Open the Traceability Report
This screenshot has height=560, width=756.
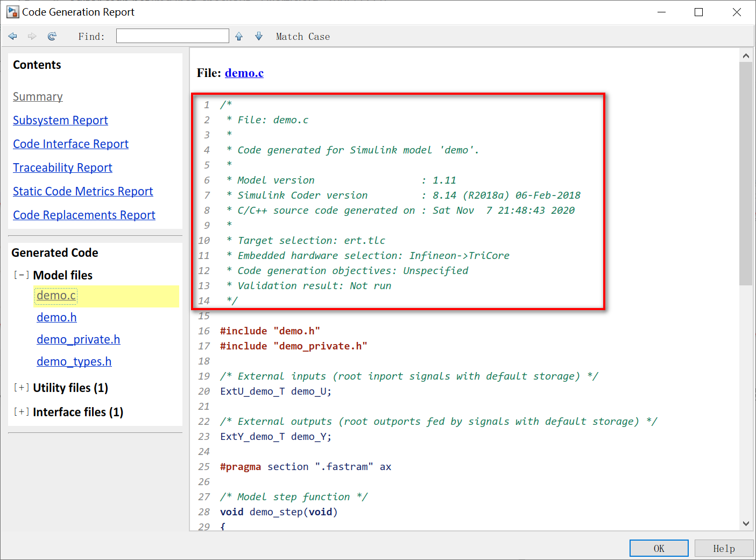(62, 167)
